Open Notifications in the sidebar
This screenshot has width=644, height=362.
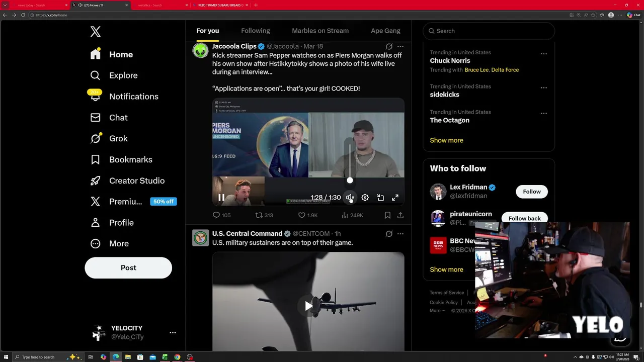[124, 97]
